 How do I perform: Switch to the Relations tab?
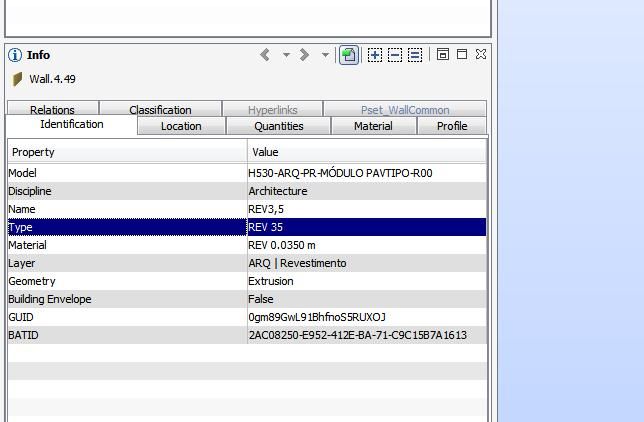pyautogui.click(x=52, y=110)
